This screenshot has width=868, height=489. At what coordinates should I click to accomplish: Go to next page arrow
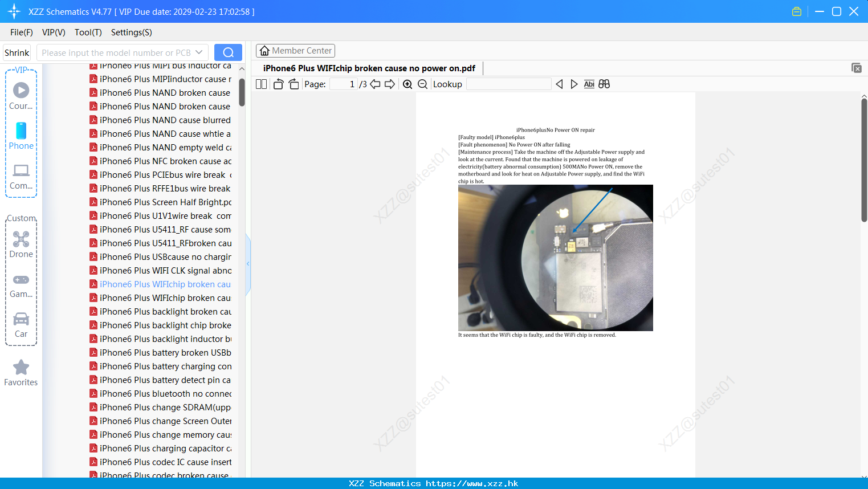pos(390,84)
